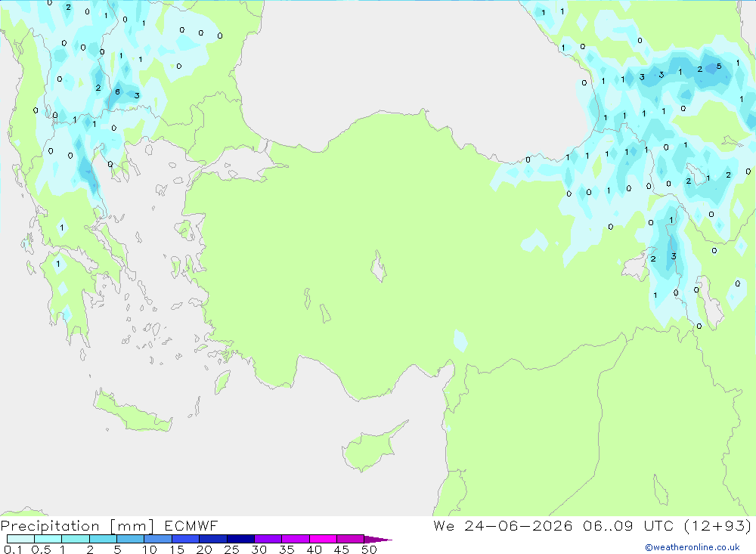Click the "ECMWF" model label
Screen dimensions: 756x554
(x=191, y=525)
